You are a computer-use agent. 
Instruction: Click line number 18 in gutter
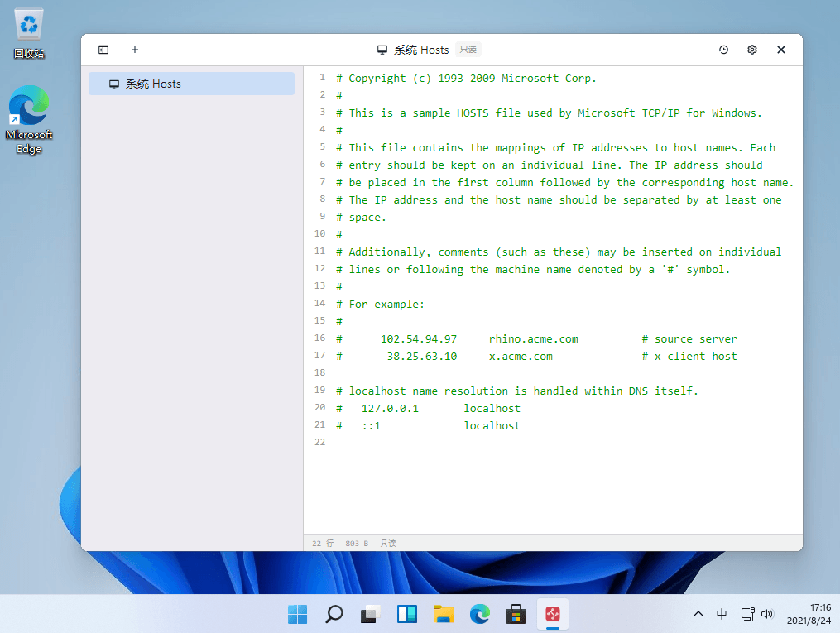tap(319, 372)
